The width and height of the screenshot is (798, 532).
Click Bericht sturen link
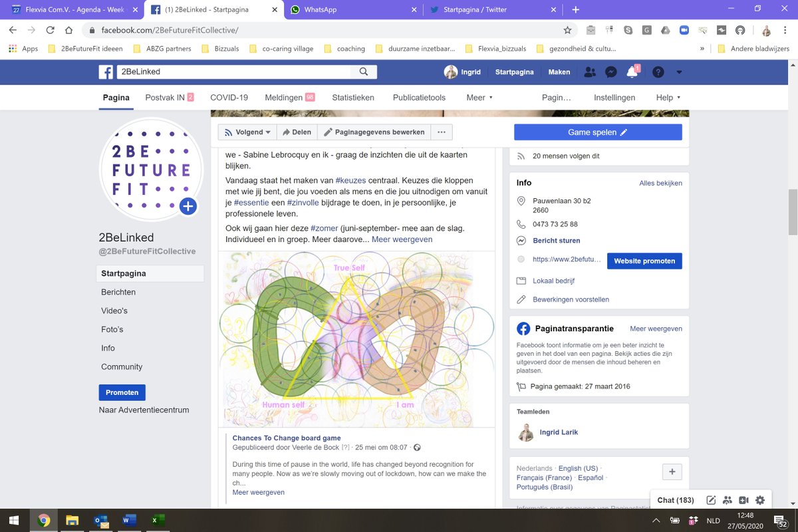pyautogui.click(x=557, y=241)
